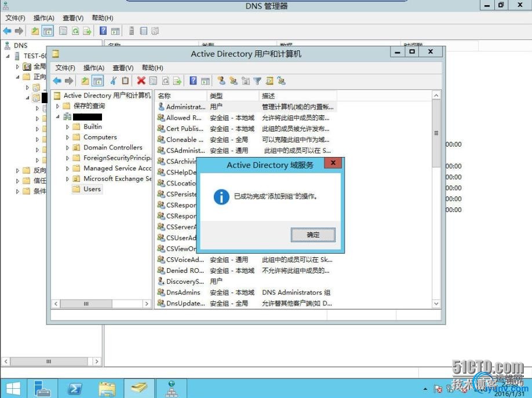The height and width of the screenshot is (398, 532).
Task: Click the Add to group icon
Action: click(281, 81)
